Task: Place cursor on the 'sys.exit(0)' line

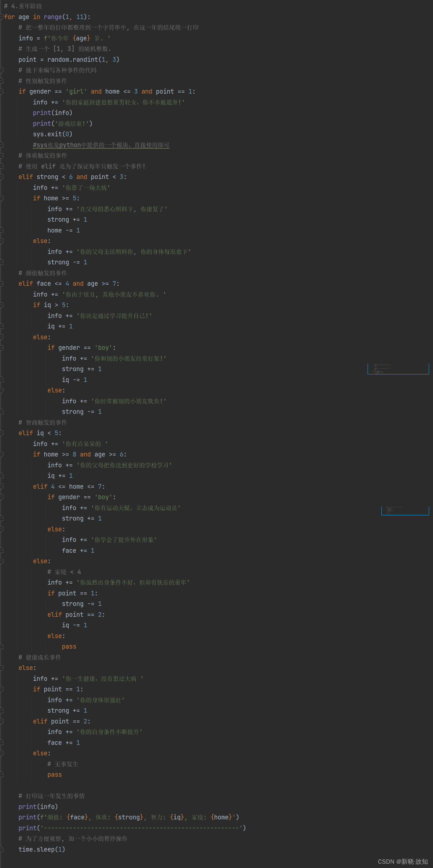Action: point(53,134)
